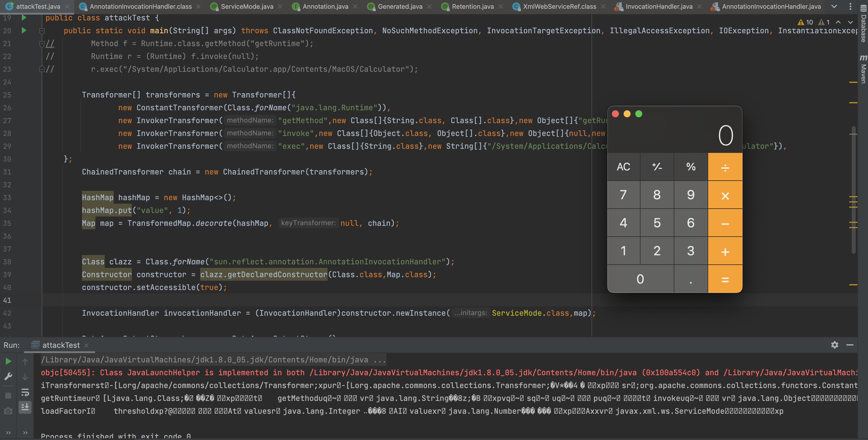868x440 pixels.
Task: Open Database tool window sidebar
Action: click(x=863, y=23)
